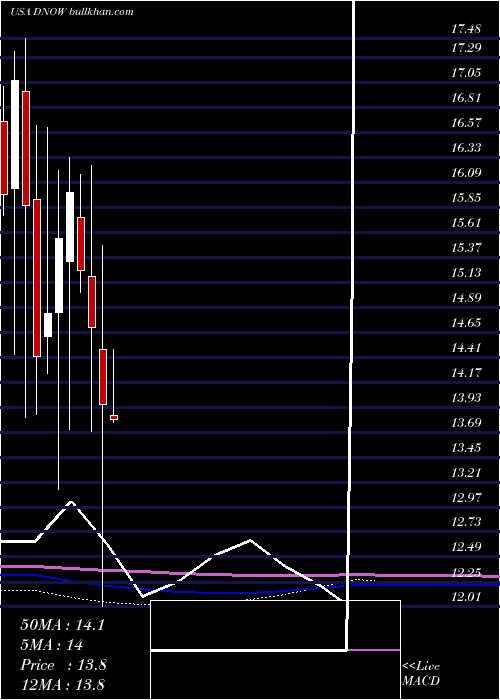Select the 17.05 price axis label
This screenshot has width=500, height=700.
[x=466, y=72]
